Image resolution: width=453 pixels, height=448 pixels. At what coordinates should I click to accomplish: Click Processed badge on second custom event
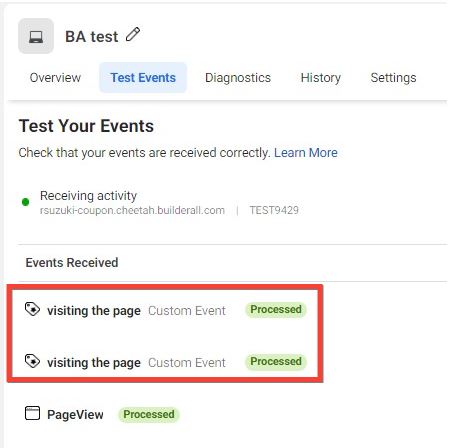[x=276, y=361]
